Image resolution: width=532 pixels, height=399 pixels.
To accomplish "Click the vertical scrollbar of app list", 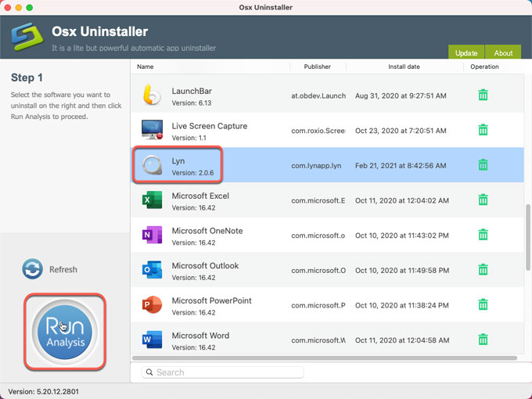I will click(527, 235).
